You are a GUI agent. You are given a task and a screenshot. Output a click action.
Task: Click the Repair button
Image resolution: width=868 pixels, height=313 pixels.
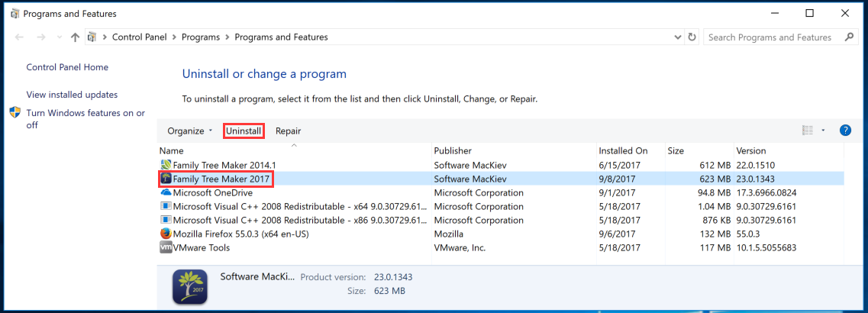pyautogui.click(x=289, y=131)
